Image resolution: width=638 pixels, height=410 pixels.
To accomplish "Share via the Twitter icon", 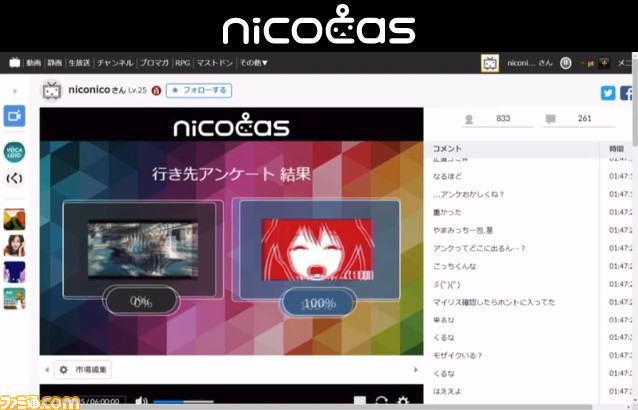I will point(608,93).
